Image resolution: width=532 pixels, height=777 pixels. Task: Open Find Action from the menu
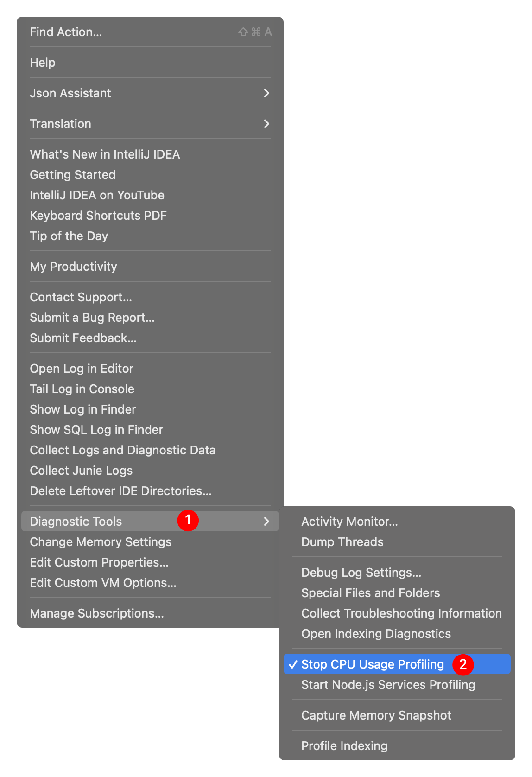pyautogui.click(x=66, y=32)
